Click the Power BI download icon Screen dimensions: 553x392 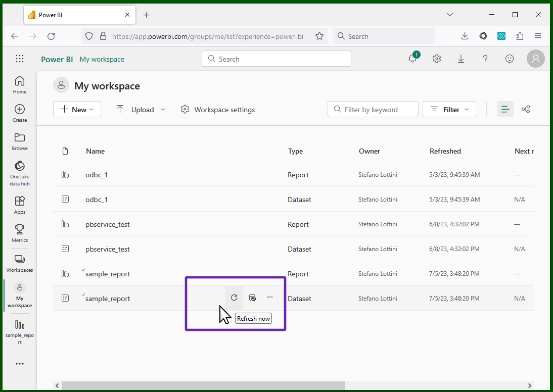(461, 59)
